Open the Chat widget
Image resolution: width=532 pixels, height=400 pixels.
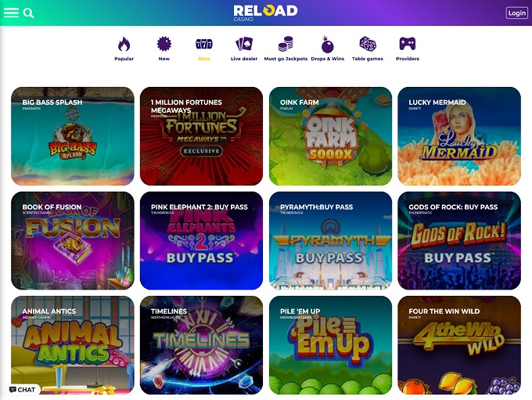[x=23, y=390]
